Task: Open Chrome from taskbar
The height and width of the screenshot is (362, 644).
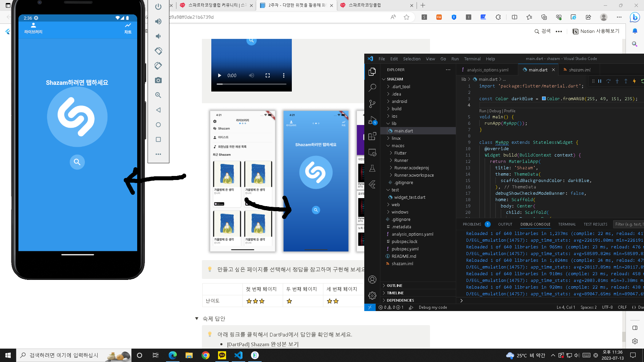Action: tap(206, 355)
